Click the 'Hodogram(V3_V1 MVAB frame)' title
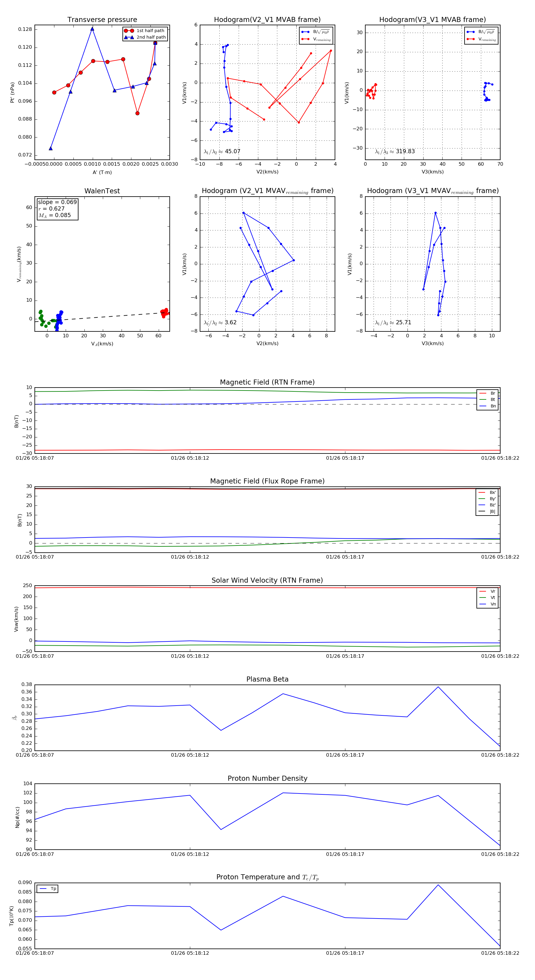This screenshot has height=980, width=535. click(x=432, y=20)
